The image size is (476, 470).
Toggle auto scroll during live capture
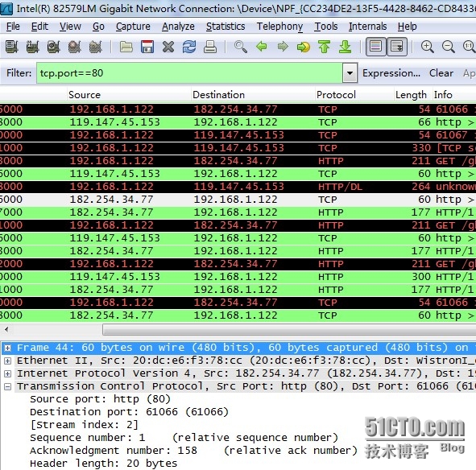[x=397, y=47]
